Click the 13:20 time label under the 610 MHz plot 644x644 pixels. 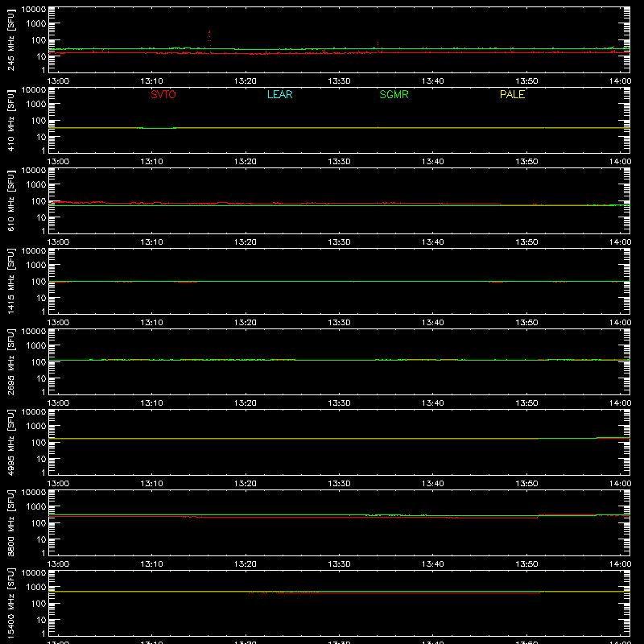(246, 242)
